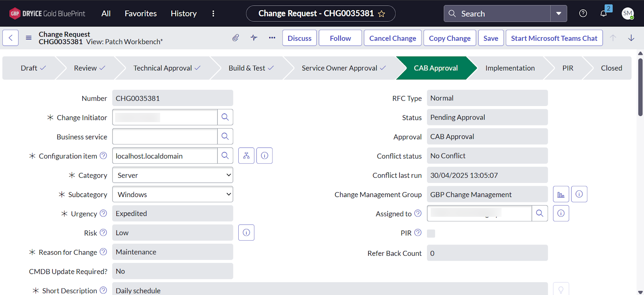Expand the Search scope dropdown arrow

[559, 14]
